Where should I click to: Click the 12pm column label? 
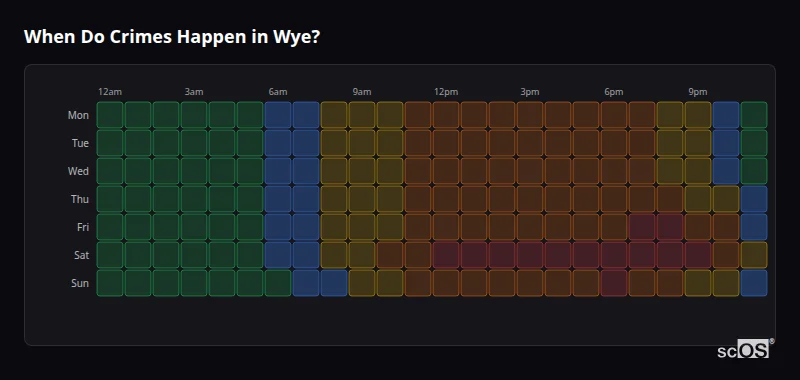[x=446, y=92]
